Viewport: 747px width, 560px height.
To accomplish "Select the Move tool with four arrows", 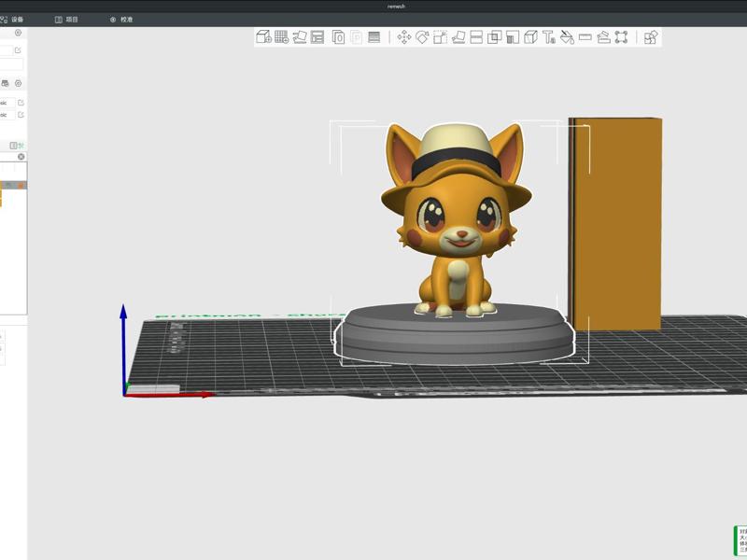I will pyautogui.click(x=404, y=37).
